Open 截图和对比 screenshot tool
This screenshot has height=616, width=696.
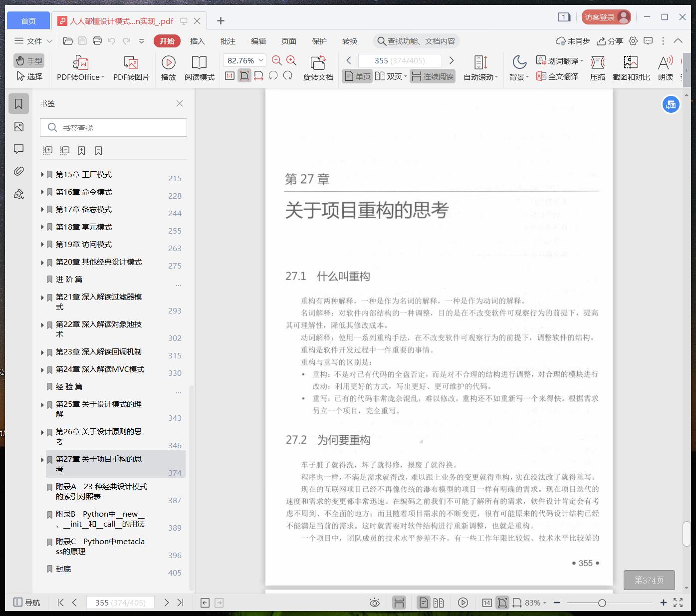631,68
